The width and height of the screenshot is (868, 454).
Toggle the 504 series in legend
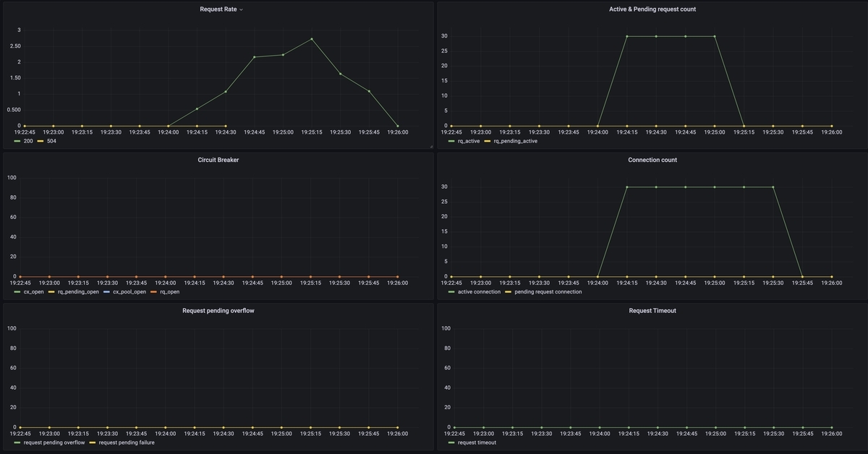pos(51,141)
